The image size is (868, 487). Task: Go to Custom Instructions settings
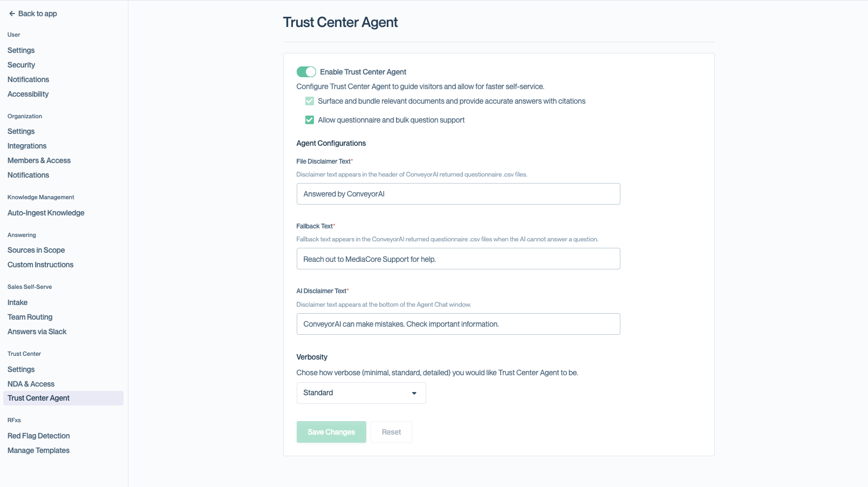[x=40, y=265]
